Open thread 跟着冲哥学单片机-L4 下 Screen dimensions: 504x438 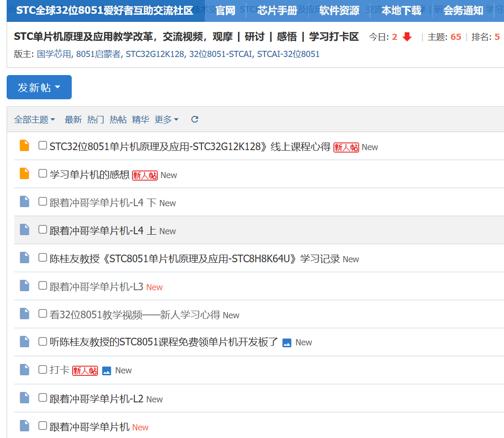[x=103, y=203]
